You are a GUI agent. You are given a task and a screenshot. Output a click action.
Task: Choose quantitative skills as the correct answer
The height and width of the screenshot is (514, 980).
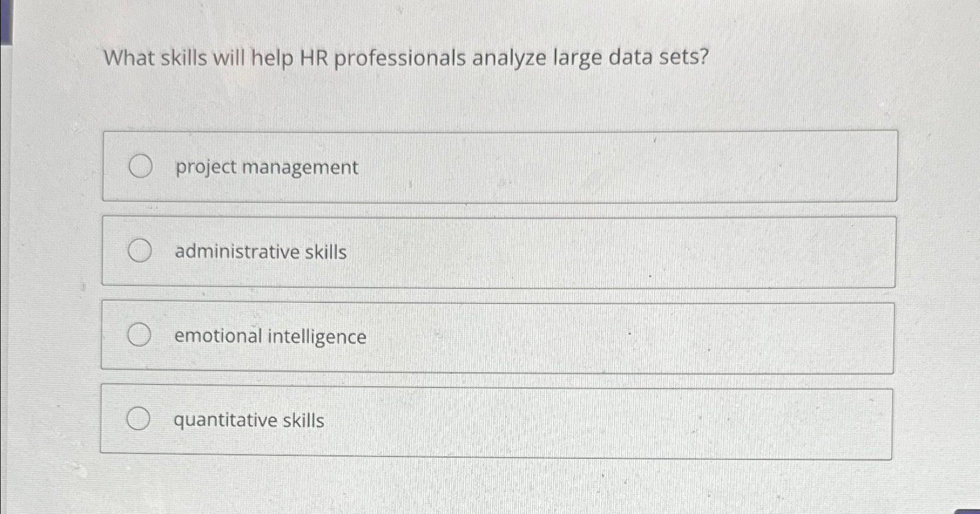pyautogui.click(x=140, y=418)
